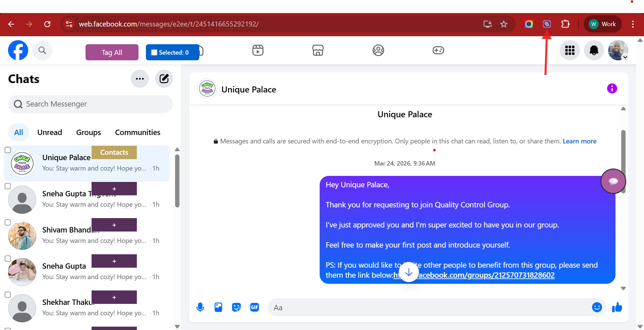
Task: Open the account profile picture menu
Action: click(x=618, y=50)
